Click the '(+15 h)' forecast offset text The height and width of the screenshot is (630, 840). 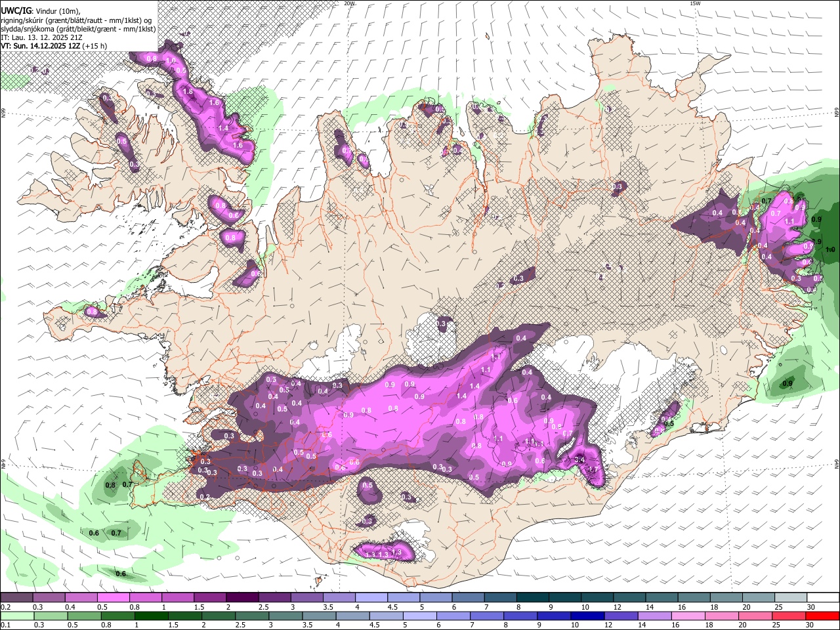pyautogui.click(x=95, y=46)
